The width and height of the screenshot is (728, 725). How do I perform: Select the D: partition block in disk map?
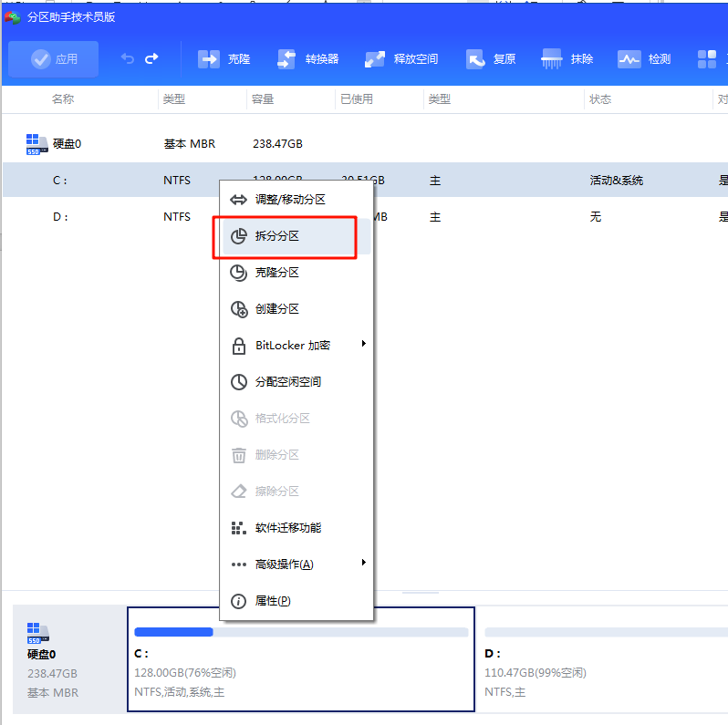pos(602,660)
